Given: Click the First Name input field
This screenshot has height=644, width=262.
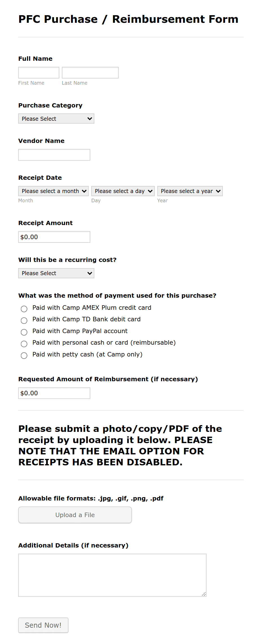Looking at the screenshot, I should pyautogui.click(x=38, y=72).
